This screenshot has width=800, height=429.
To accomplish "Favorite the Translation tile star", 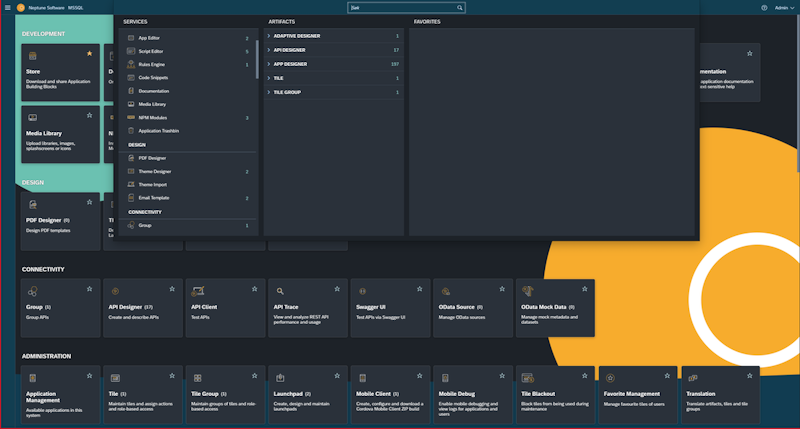I will coord(749,375).
